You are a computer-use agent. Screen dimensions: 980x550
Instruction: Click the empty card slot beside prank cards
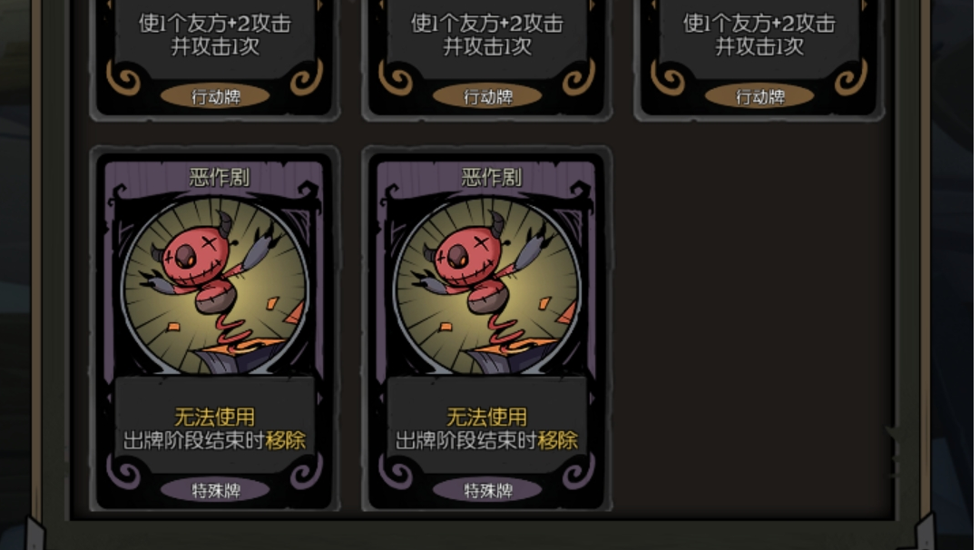pos(759,329)
